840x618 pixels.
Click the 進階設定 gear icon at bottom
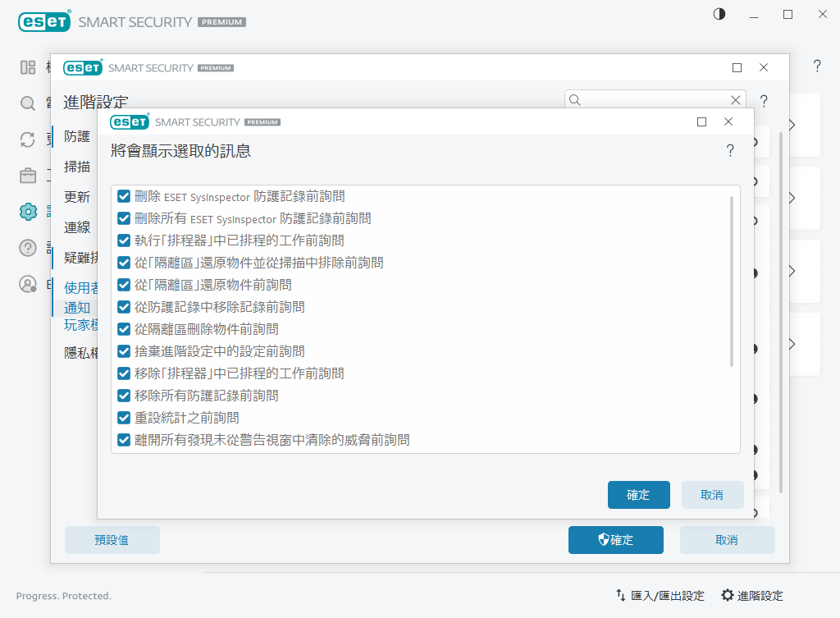728,595
